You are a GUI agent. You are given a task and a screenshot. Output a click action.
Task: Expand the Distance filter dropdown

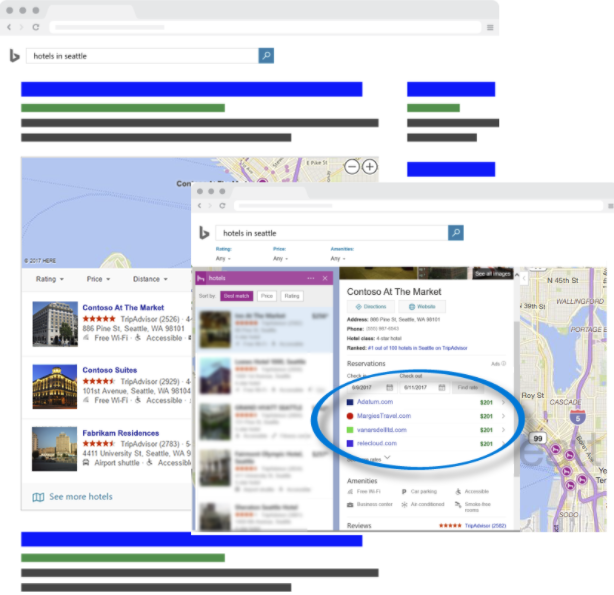click(150, 279)
